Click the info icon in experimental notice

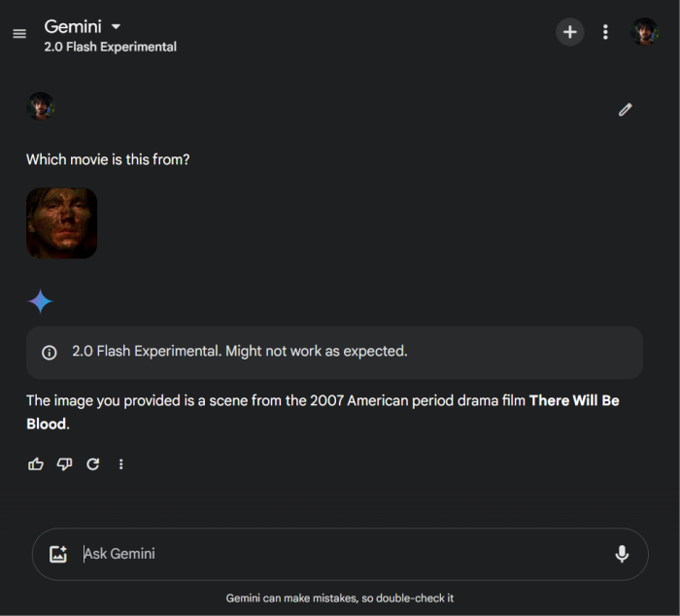point(50,353)
